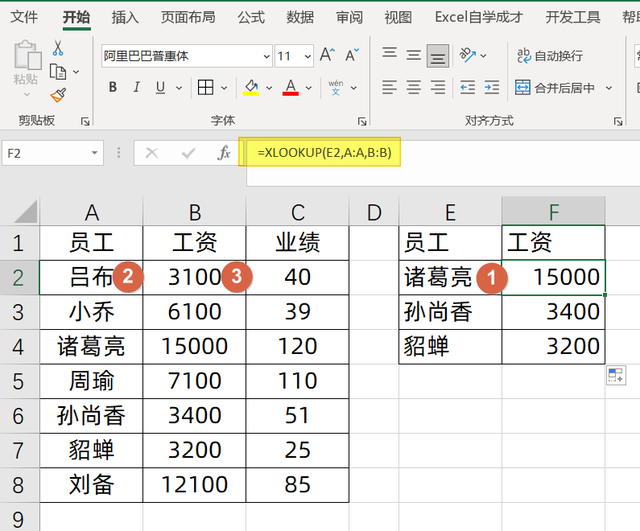This screenshot has height=531, width=640.
Task: Enable 自动换行 wrap text
Action: pos(549,56)
